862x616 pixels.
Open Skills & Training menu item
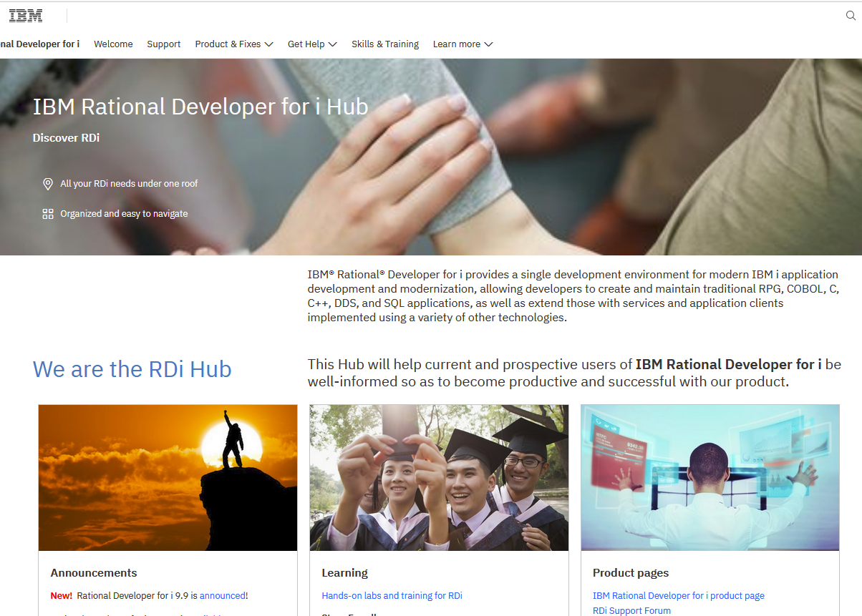pos(385,44)
